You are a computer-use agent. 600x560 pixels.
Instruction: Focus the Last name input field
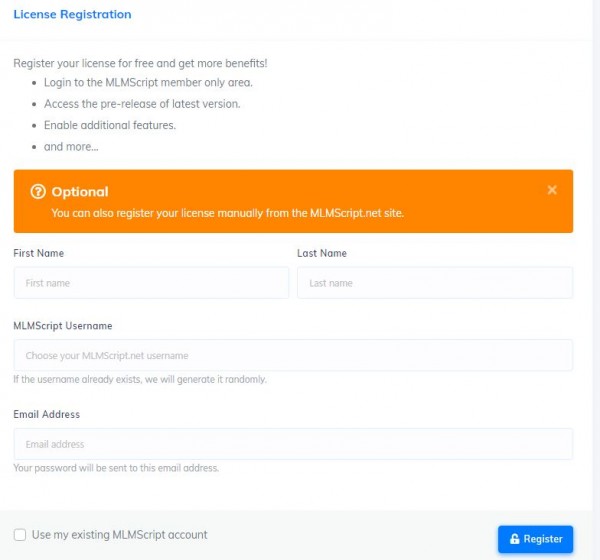coord(435,283)
